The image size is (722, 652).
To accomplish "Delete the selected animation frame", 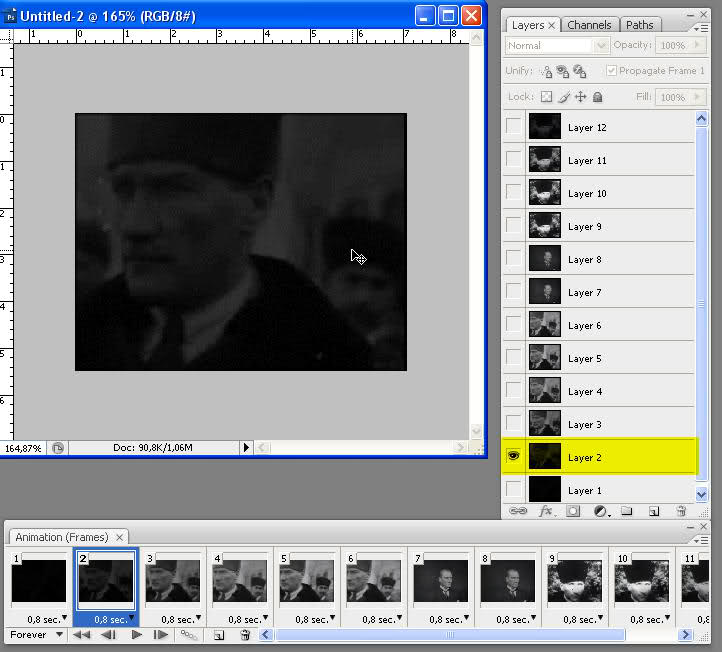I will click(x=245, y=635).
